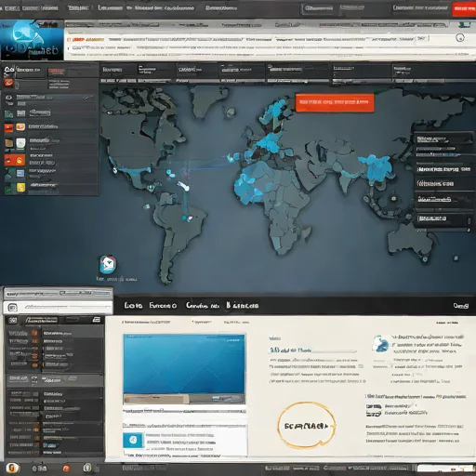The image size is (476, 476).
Task: Toggle the eye icon in the left sidebar
Action: pyautogui.click(x=9, y=98)
